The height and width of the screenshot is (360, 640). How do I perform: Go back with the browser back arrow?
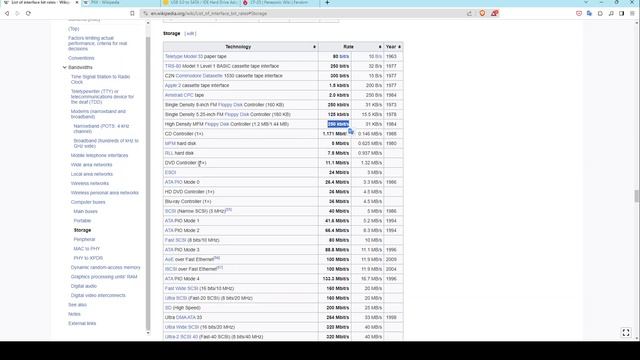[7, 13]
